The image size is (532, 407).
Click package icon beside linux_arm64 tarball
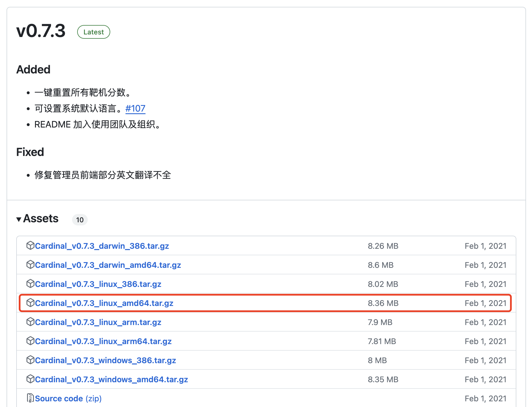pos(30,341)
